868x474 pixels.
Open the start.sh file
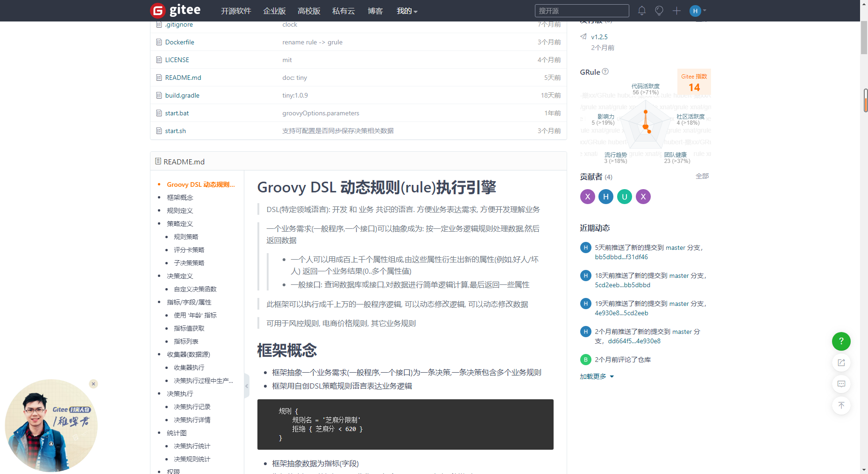click(x=176, y=131)
